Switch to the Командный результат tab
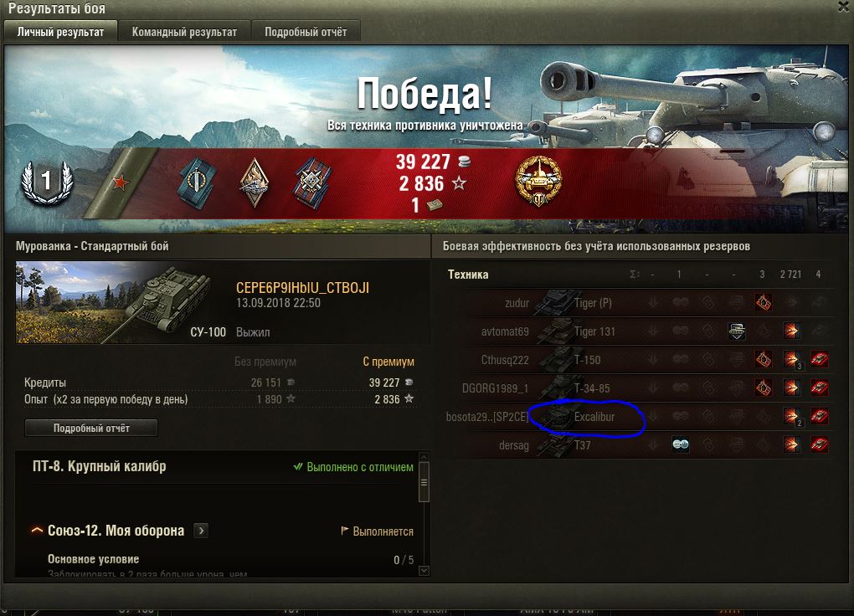The image size is (854, 616). point(184,32)
